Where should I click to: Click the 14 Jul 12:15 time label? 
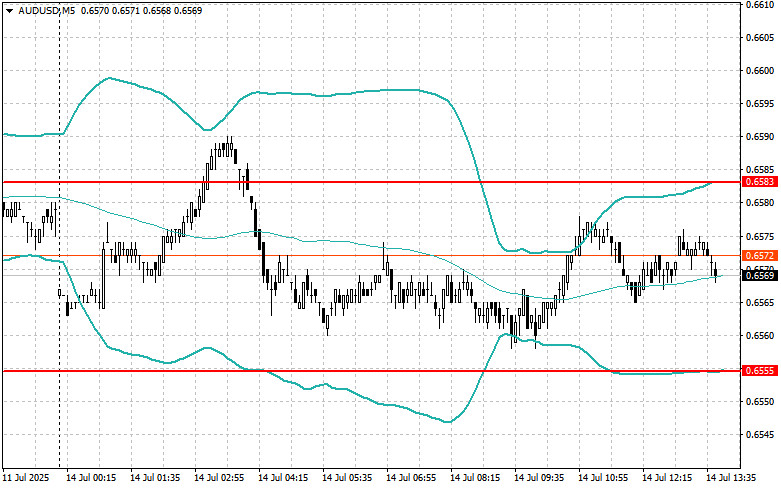click(667, 478)
